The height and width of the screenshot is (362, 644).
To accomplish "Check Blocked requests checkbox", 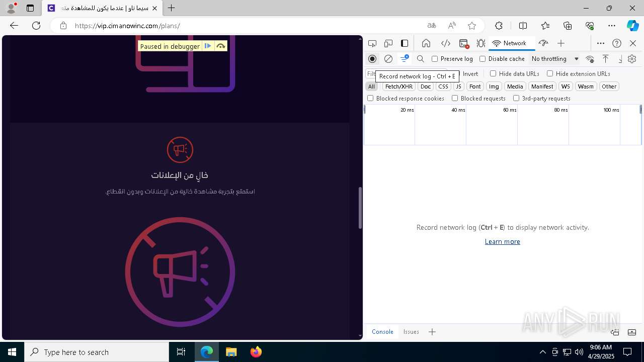I will pos(478,99).
